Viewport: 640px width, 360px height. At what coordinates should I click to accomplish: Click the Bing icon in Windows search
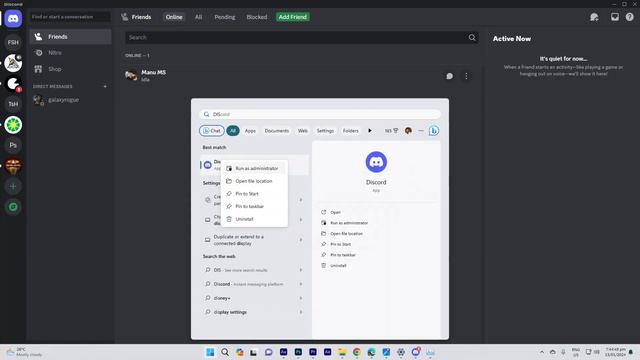point(434,131)
